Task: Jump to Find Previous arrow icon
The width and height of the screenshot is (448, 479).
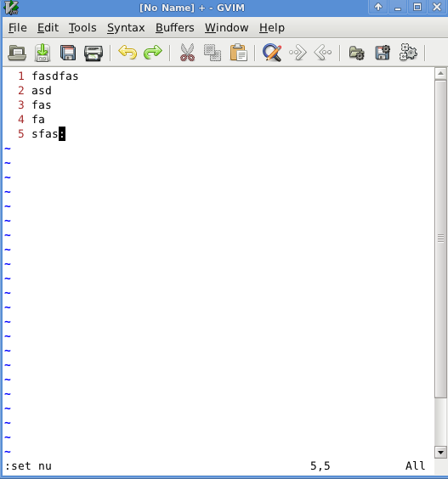Action: pos(323,53)
